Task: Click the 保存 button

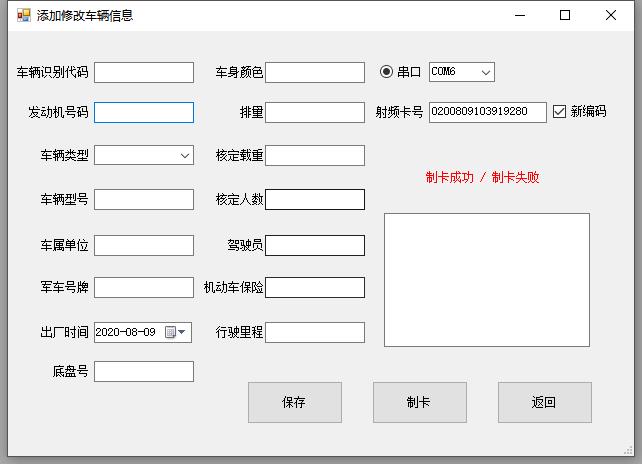Action: click(x=294, y=402)
